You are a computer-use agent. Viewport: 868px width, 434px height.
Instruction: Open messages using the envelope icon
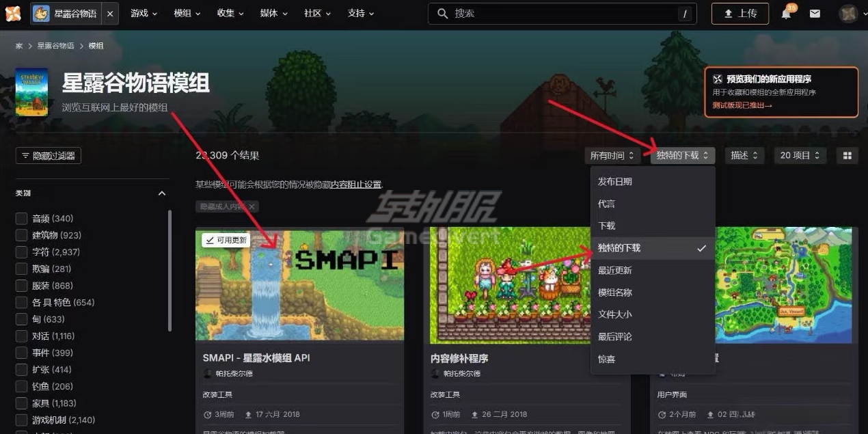tap(815, 13)
